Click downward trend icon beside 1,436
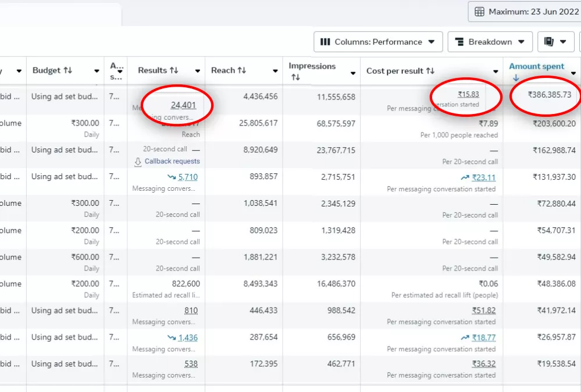 (172, 337)
